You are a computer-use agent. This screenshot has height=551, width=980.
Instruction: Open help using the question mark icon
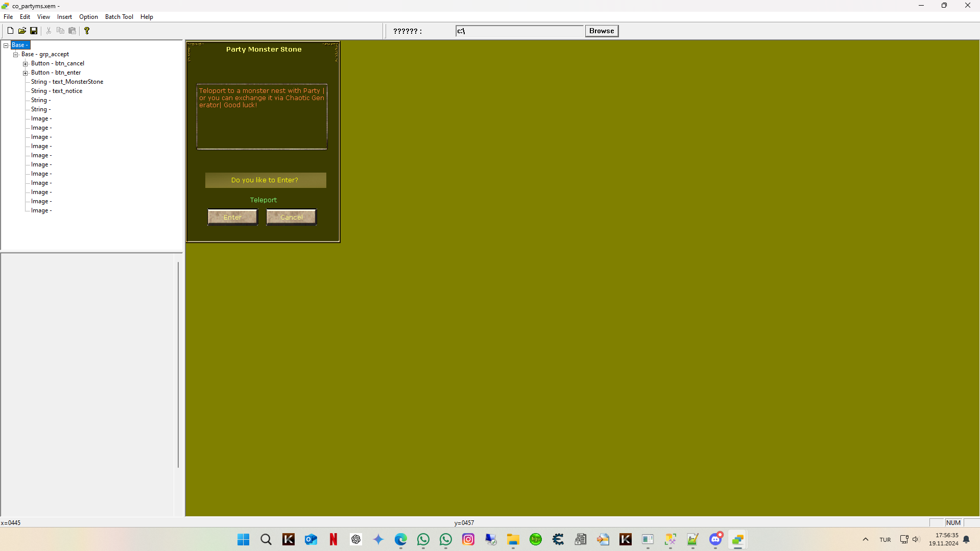tap(87, 30)
